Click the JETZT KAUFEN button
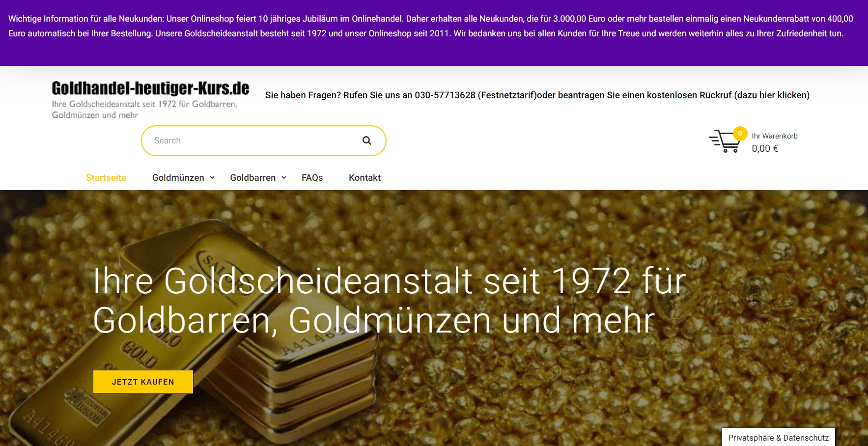 (143, 382)
